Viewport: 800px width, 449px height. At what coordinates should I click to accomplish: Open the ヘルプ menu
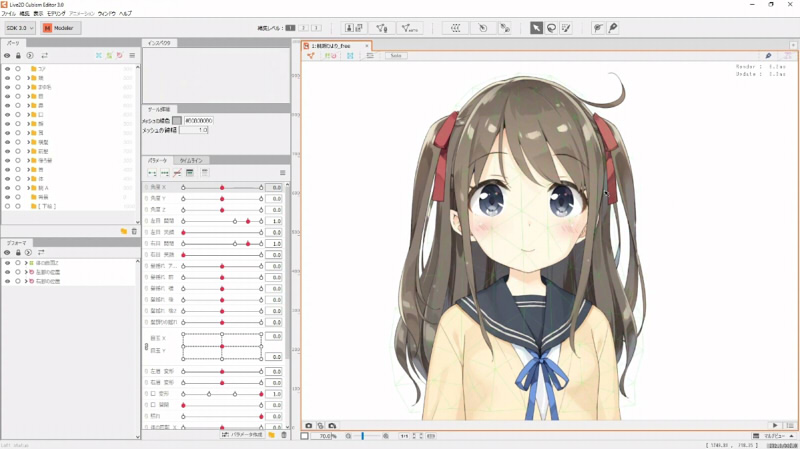126,14
